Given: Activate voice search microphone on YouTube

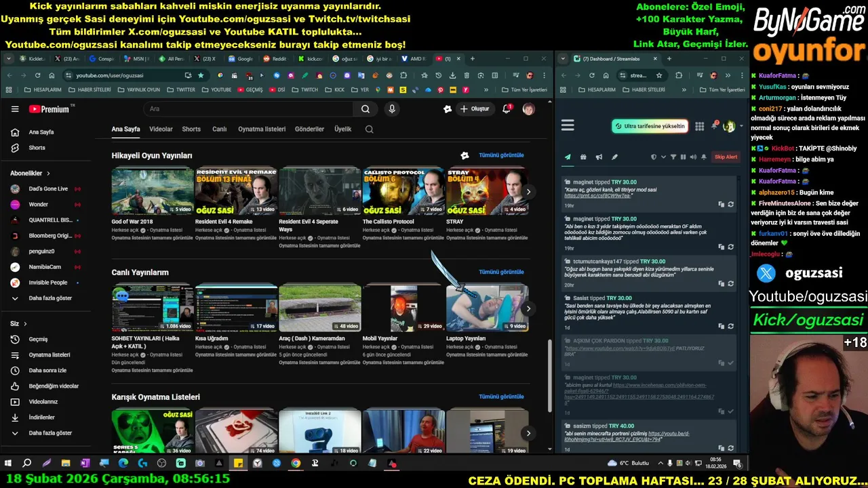Looking at the screenshot, I should coord(391,109).
